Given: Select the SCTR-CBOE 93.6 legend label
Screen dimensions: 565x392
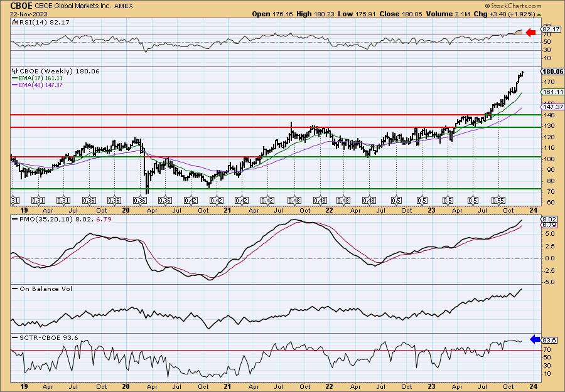Looking at the screenshot, I should coord(45,337).
